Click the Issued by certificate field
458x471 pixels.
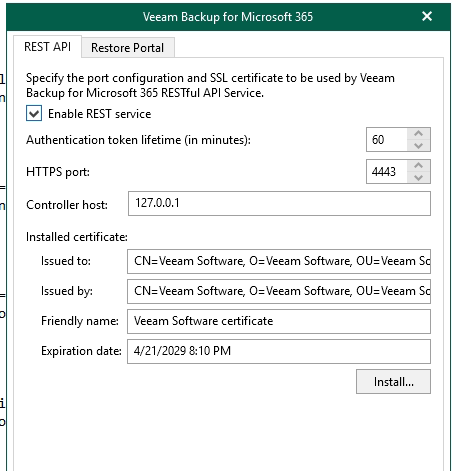coord(279,291)
